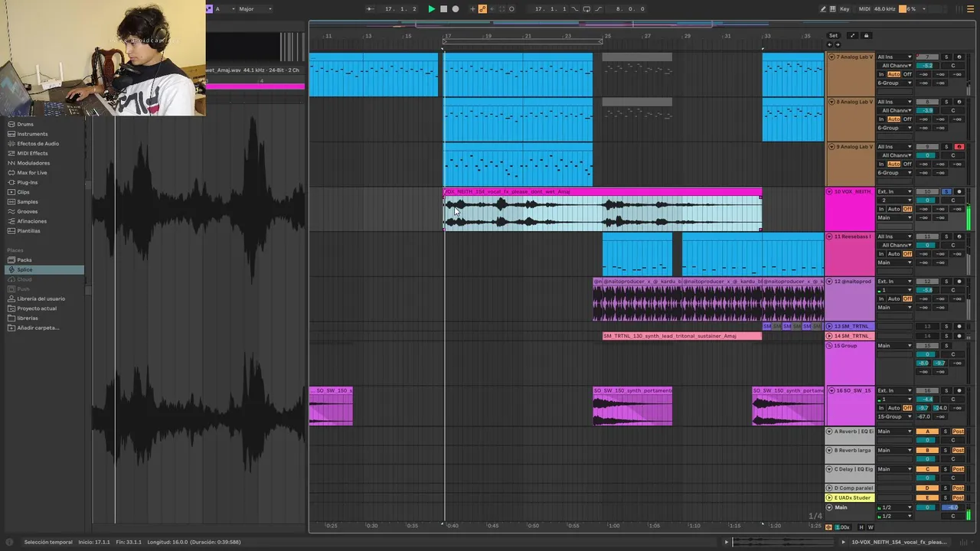Viewport: 980px width, 551px height.
Task: Collapse the 15 Group track
Action: [x=829, y=346]
